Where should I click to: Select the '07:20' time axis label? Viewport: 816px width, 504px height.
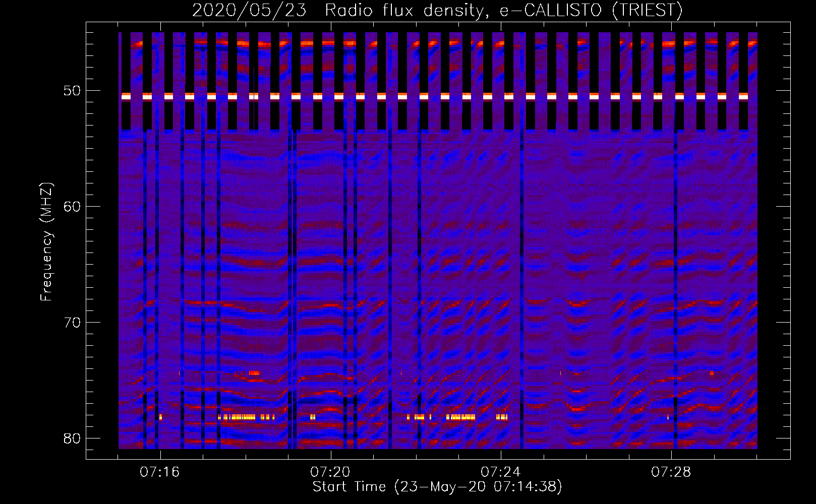330,472
